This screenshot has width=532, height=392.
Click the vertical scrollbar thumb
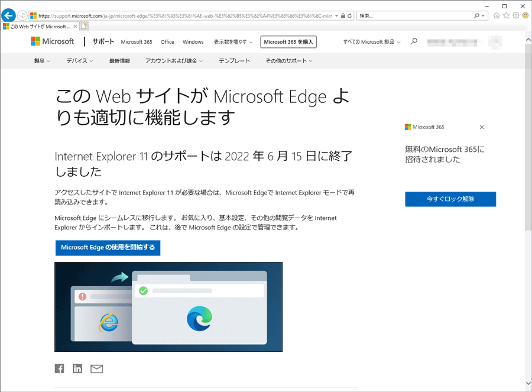528,137
